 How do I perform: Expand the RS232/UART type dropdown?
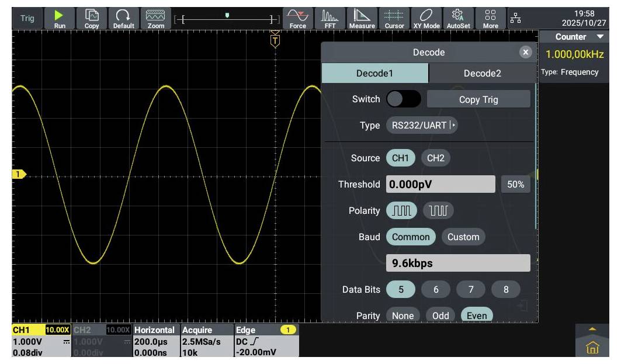tap(421, 126)
